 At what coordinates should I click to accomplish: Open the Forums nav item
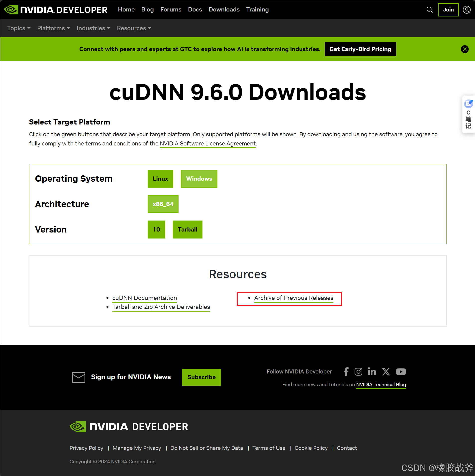click(171, 9)
